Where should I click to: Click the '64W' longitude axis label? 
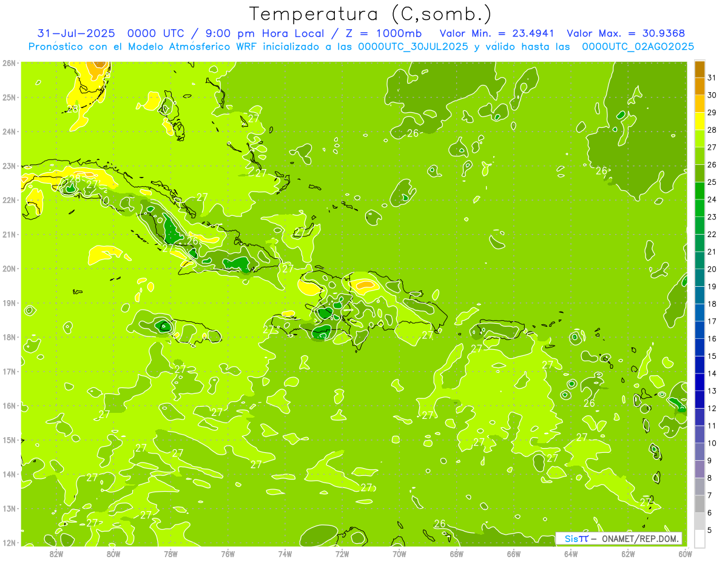571,554
